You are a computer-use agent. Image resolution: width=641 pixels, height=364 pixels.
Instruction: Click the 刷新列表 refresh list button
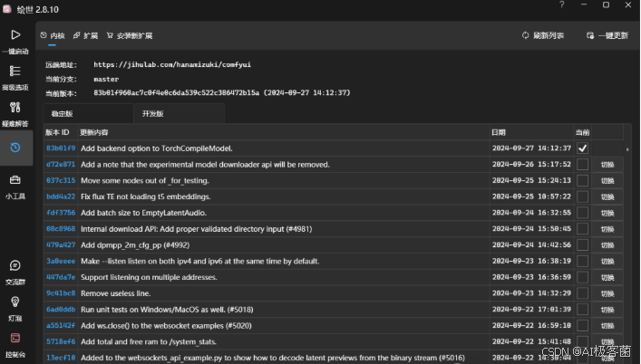pos(543,35)
